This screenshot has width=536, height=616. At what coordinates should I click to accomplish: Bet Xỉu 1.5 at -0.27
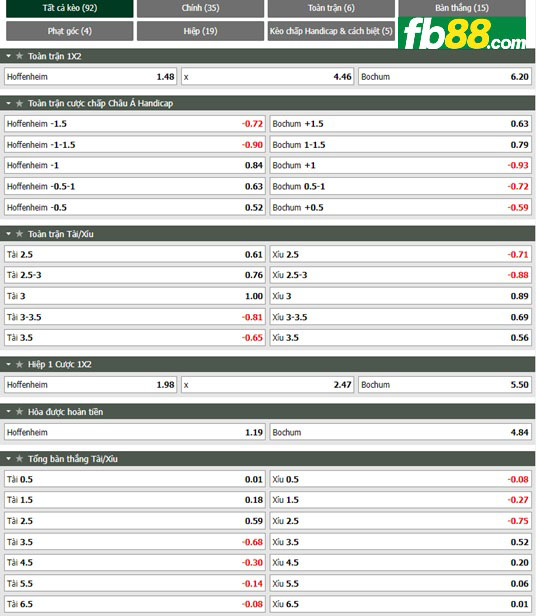pos(400,500)
